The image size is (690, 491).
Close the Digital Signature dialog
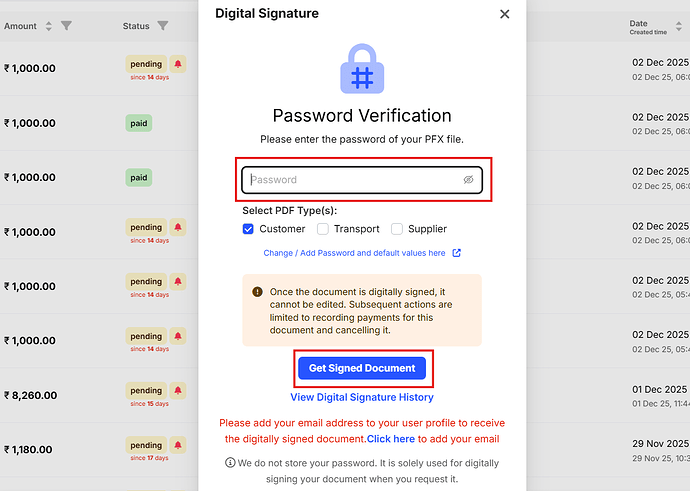pyautogui.click(x=504, y=14)
